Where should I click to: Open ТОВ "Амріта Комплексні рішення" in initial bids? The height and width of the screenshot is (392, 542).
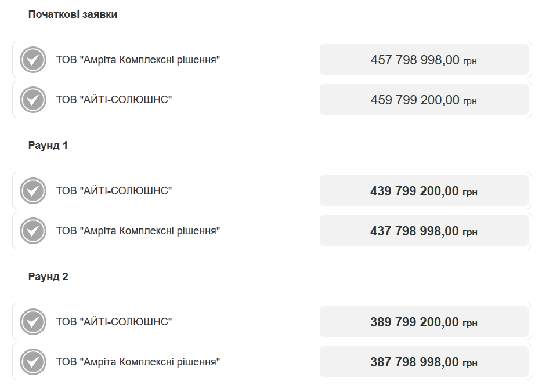coord(138,60)
